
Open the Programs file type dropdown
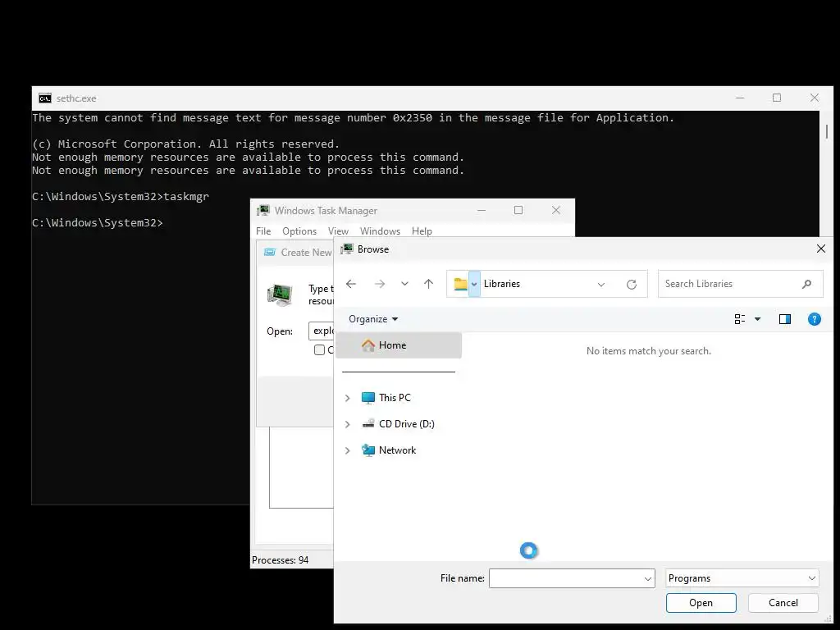point(742,578)
